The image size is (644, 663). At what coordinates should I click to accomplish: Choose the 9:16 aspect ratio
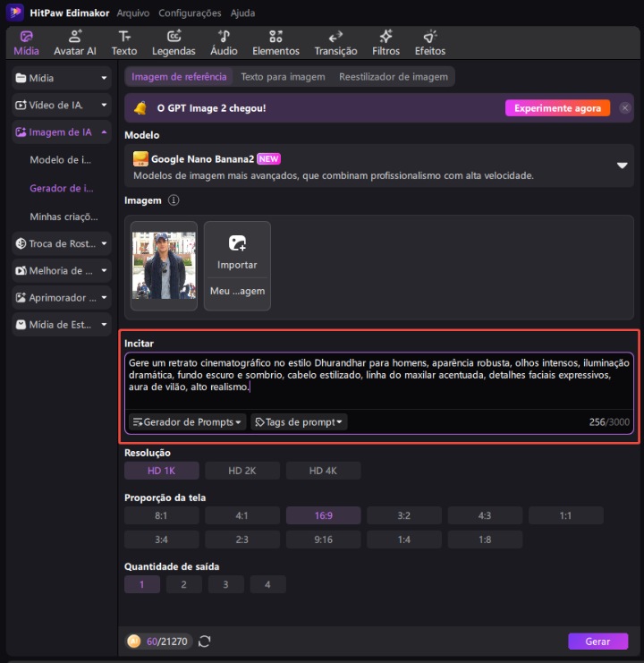click(324, 539)
